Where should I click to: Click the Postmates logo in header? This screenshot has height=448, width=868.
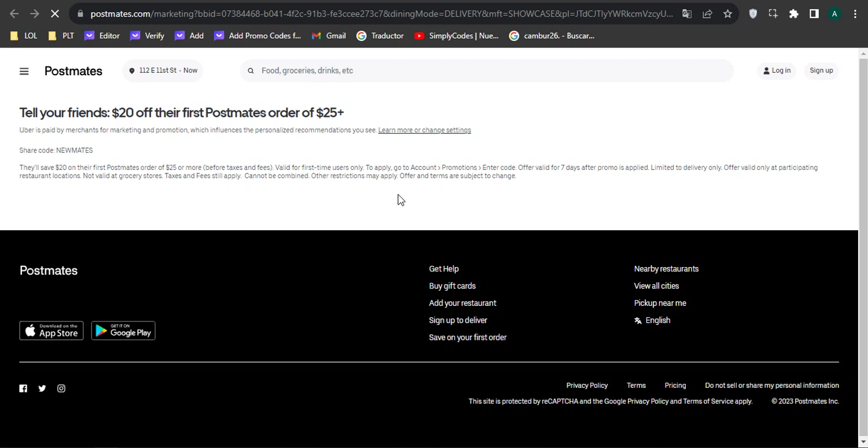click(x=73, y=71)
